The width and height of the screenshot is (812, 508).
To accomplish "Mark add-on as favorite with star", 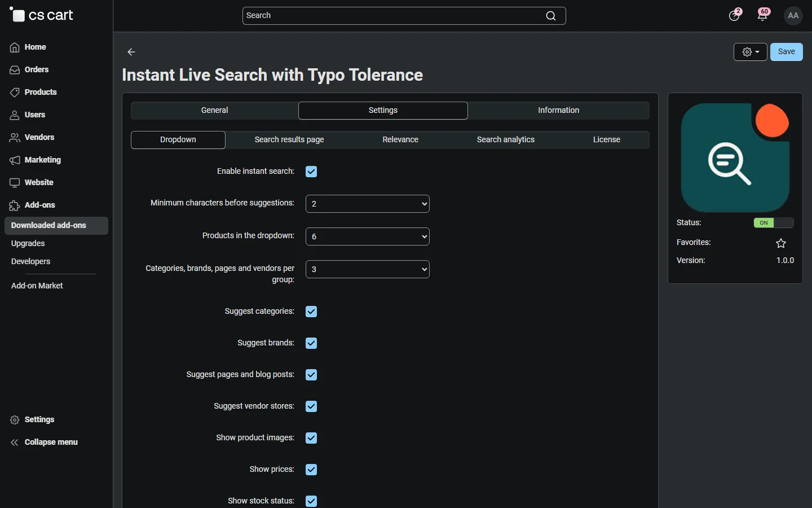I will (781, 243).
